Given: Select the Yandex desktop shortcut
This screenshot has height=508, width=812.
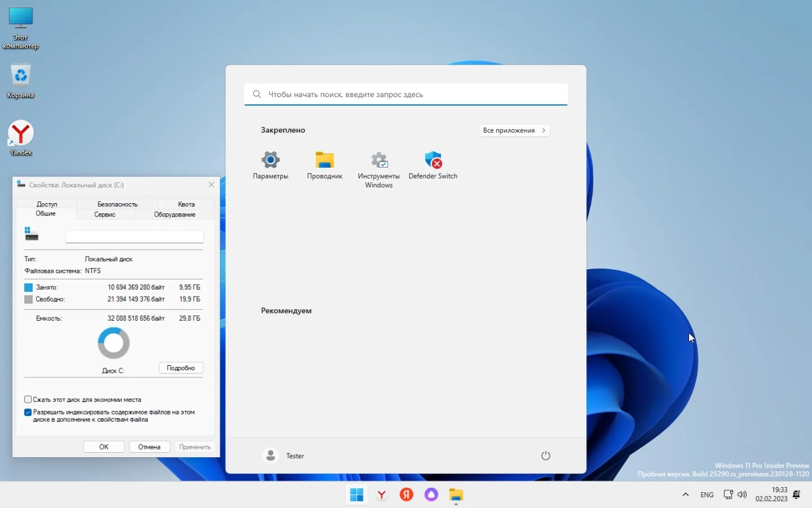Looking at the screenshot, I should pos(21,133).
